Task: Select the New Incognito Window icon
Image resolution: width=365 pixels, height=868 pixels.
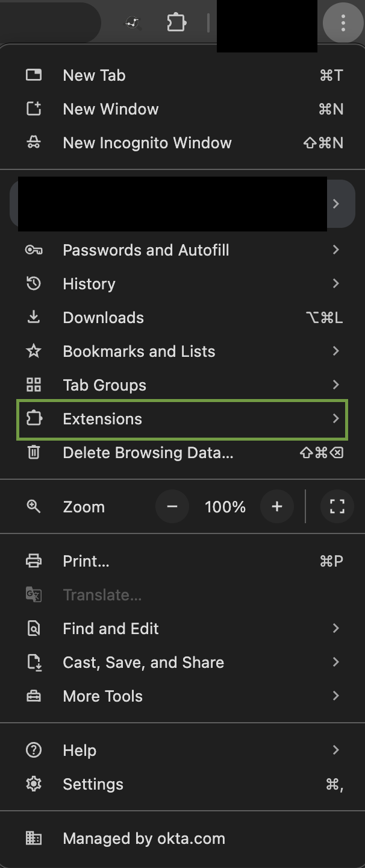Action: click(x=34, y=142)
